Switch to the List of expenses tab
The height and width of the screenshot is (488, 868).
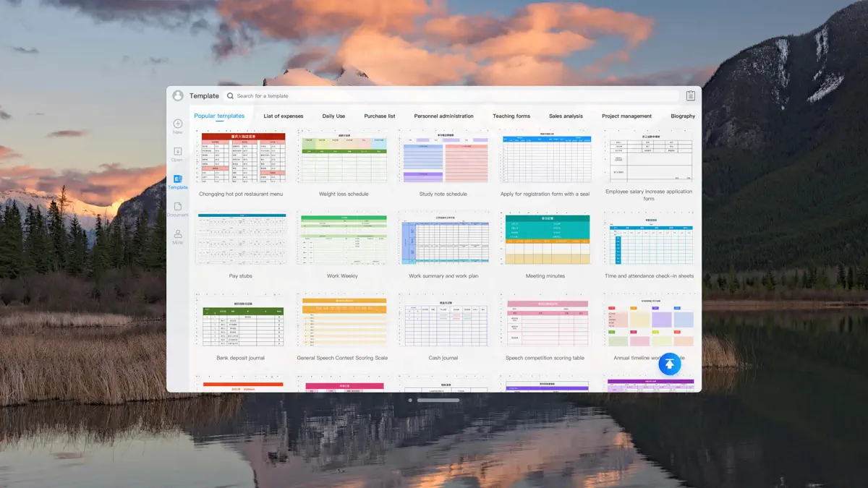pyautogui.click(x=283, y=115)
